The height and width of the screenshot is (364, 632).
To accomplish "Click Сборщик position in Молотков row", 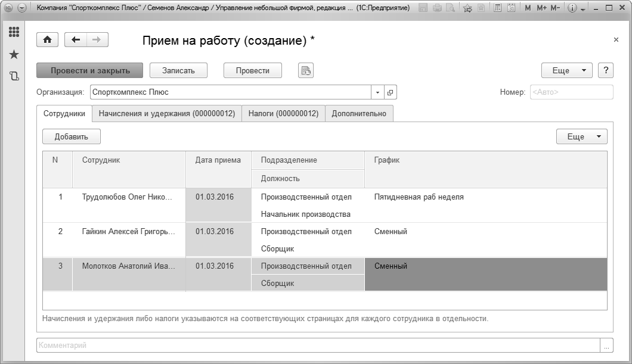I will pos(308,283).
